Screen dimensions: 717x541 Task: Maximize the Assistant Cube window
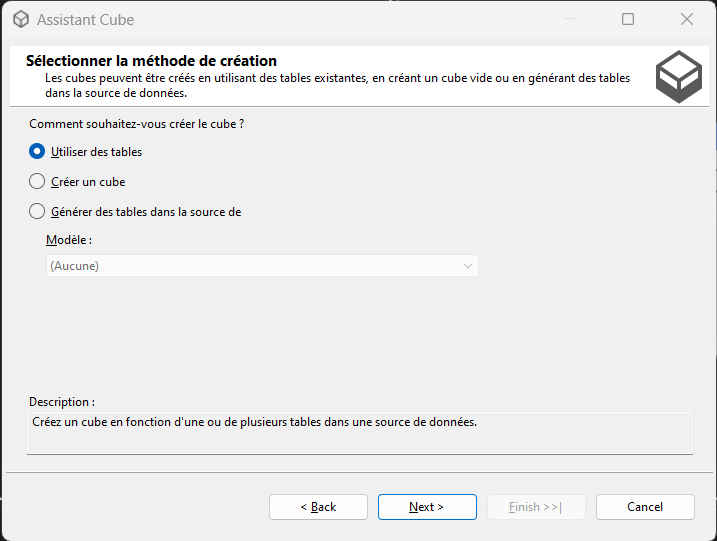[628, 19]
